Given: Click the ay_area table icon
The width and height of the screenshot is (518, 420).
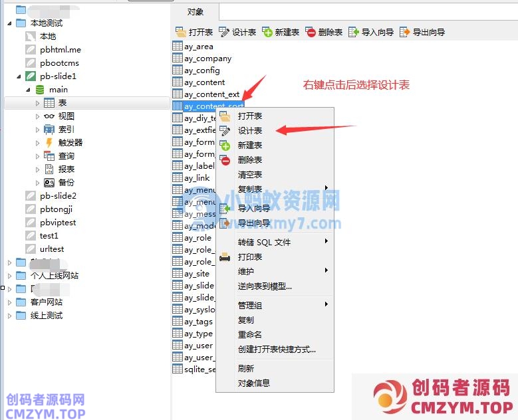Looking at the screenshot, I should 178,47.
